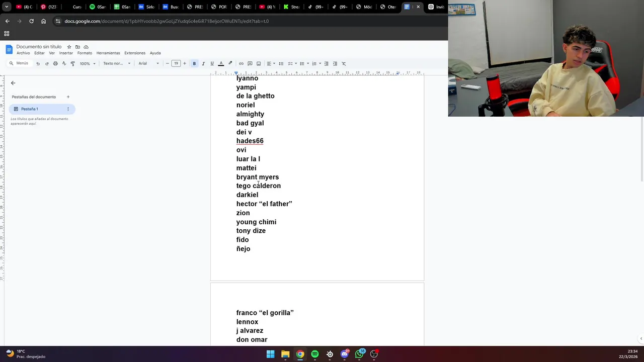Click the Undo arrow in the toolbar
The height and width of the screenshot is (362, 644).
pos(38,63)
